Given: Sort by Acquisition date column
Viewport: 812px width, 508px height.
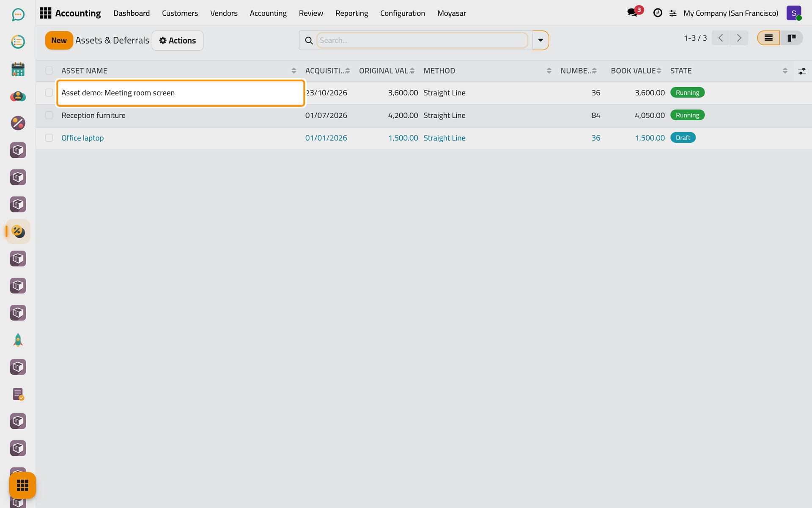Looking at the screenshot, I should 328,71.
